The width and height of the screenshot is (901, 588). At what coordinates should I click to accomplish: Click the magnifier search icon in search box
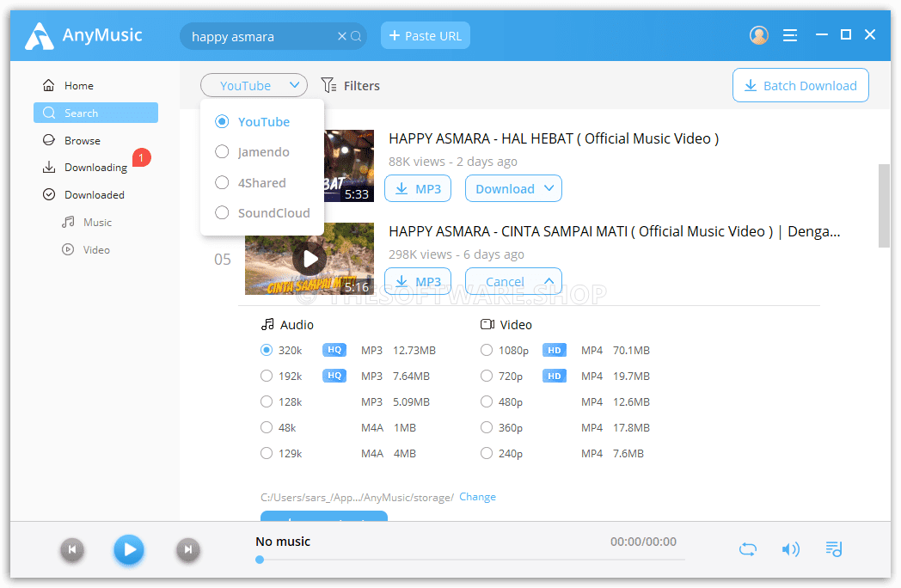[356, 36]
